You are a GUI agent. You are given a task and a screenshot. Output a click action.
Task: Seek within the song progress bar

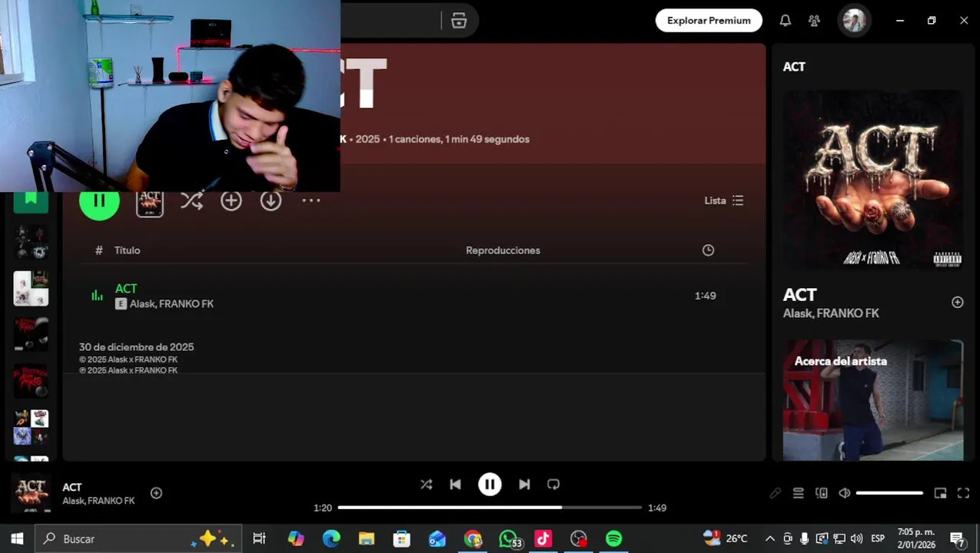click(490, 508)
